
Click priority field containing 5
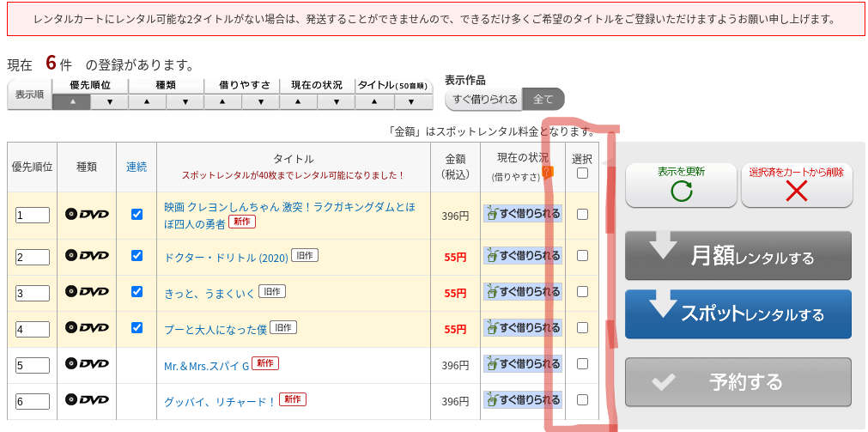pos(32,365)
